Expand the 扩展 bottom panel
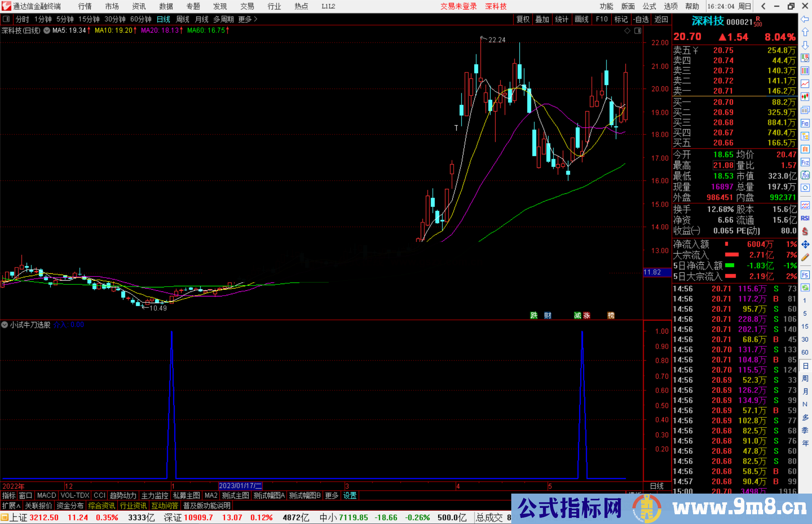This screenshot has width=812, height=524. click(11, 506)
